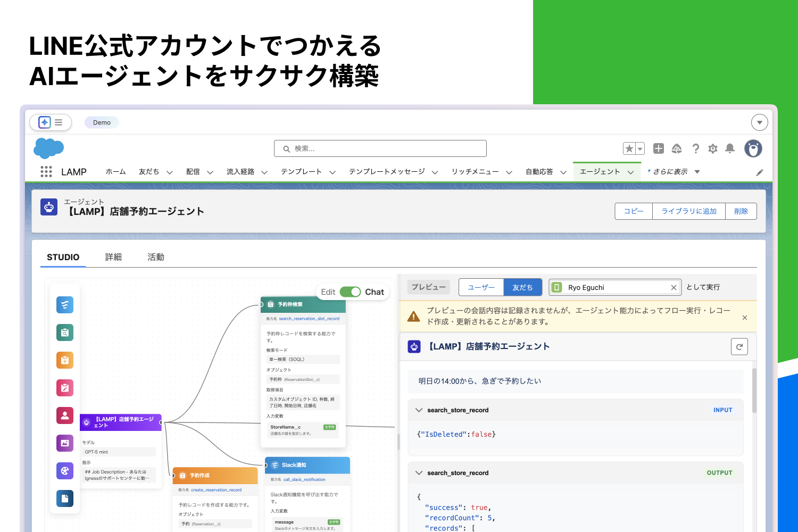Collapse the search_store_record OUTPUT section
Image resolution: width=798 pixels, height=532 pixels.
pyautogui.click(x=419, y=473)
